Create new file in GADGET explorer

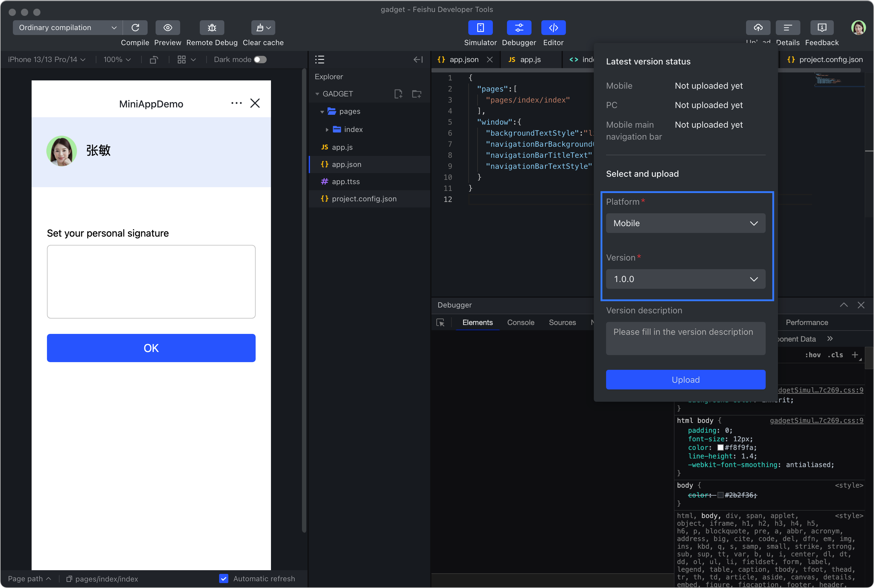point(398,94)
